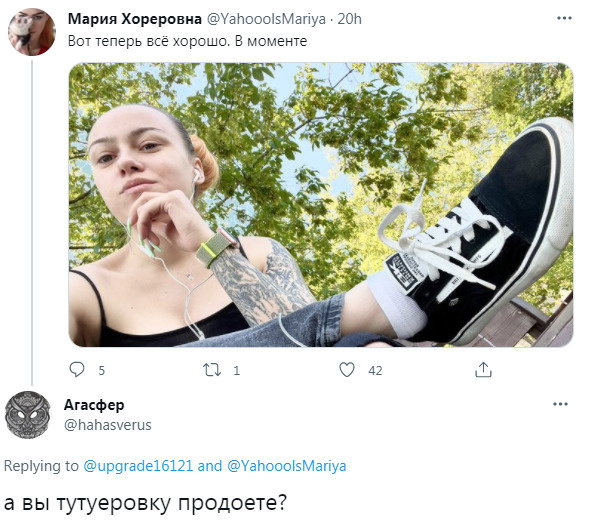Open @YahoooIsMariya mention in Replying to line
This screenshot has height=520, width=590.
pos(286,466)
